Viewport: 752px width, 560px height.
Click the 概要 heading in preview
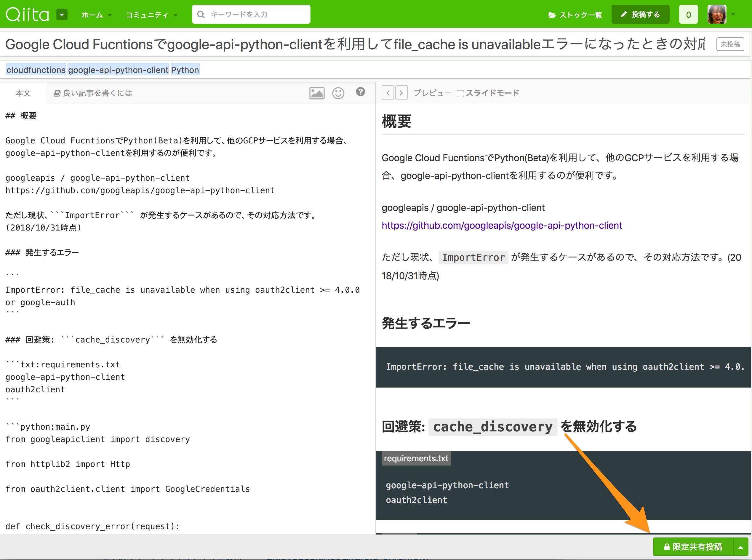click(396, 121)
